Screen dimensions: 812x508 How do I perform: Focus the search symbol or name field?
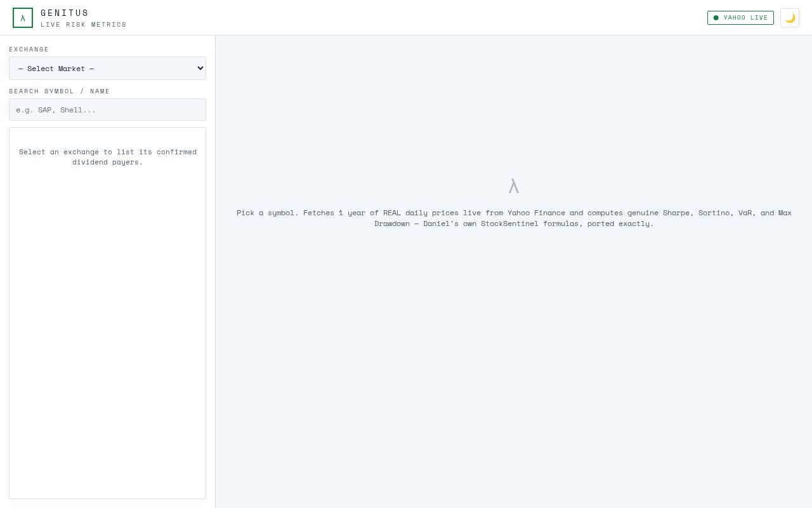tap(107, 110)
